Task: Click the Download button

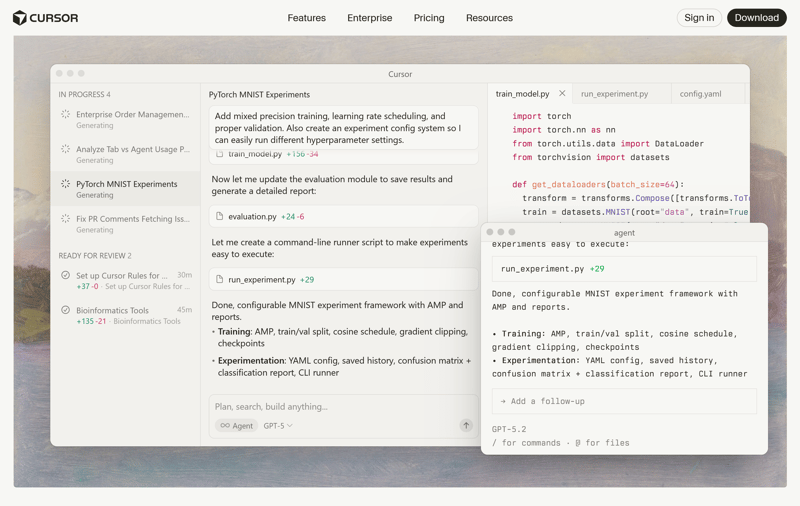Action: click(756, 18)
